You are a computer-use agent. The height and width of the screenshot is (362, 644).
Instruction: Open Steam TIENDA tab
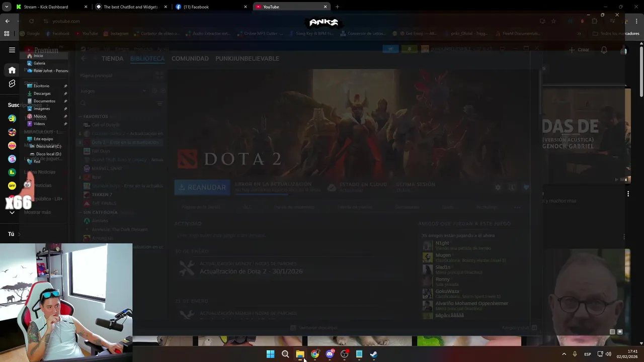pyautogui.click(x=112, y=59)
